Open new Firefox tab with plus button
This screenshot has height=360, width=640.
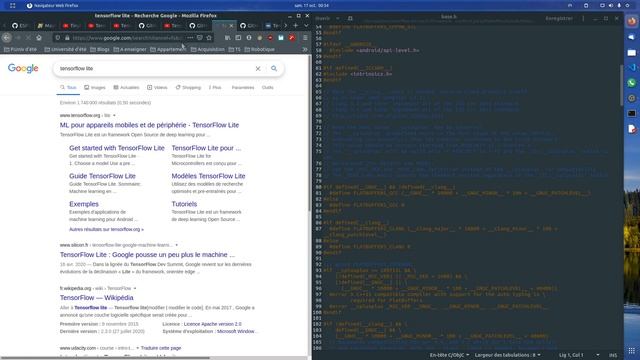click(x=296, y=25)
